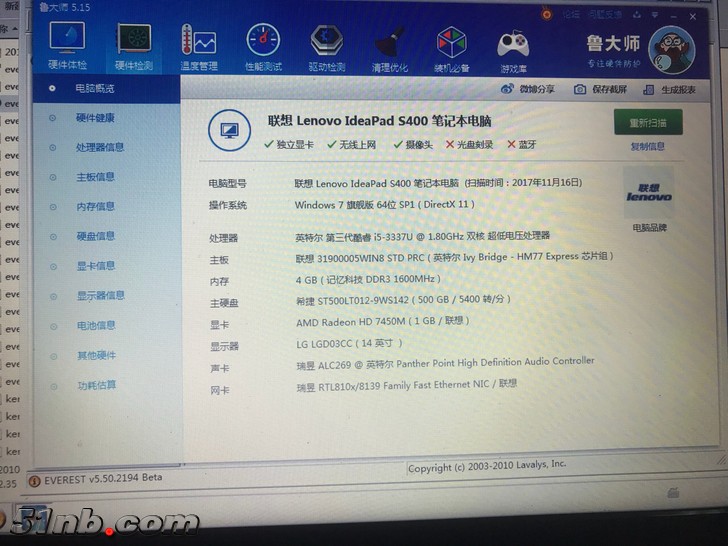Click the motherboard HM77 Express value
Screen dimensions: 728x546
455,257
